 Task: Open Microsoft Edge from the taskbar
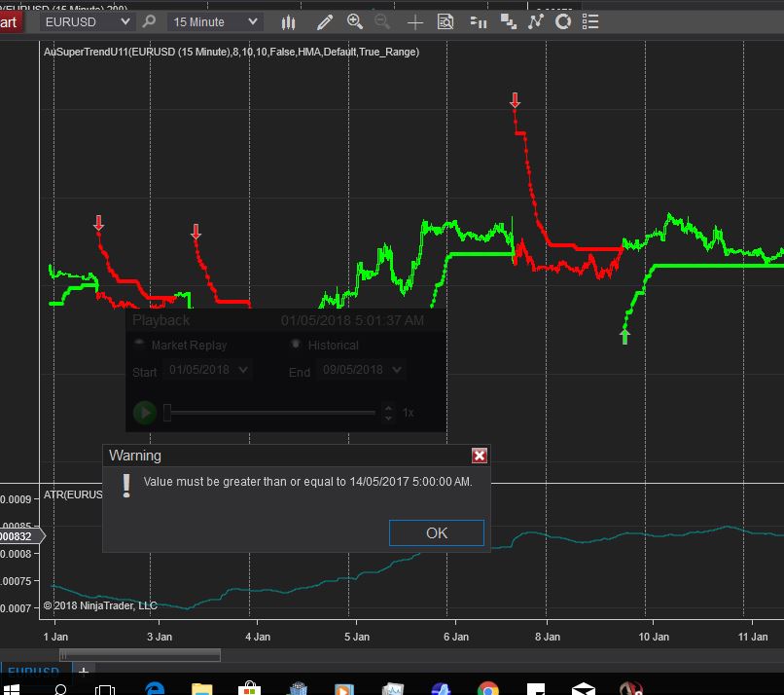click(155, 688)
